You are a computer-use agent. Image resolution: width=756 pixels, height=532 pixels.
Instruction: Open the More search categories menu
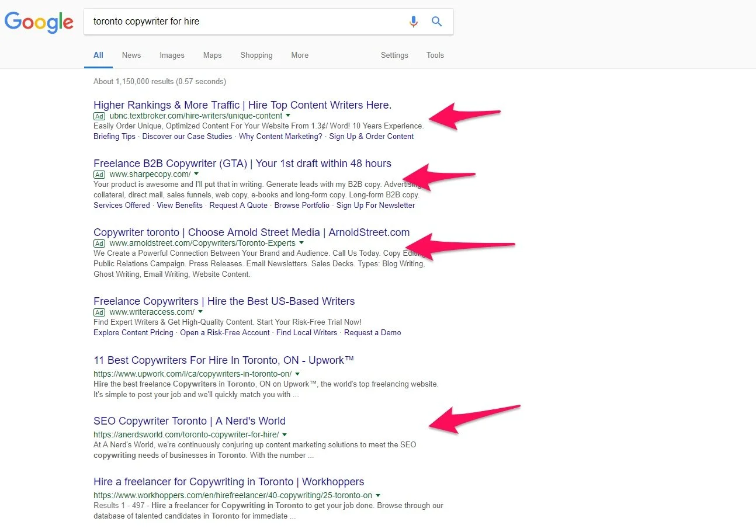pyautogui.click(x=300, y=55)
